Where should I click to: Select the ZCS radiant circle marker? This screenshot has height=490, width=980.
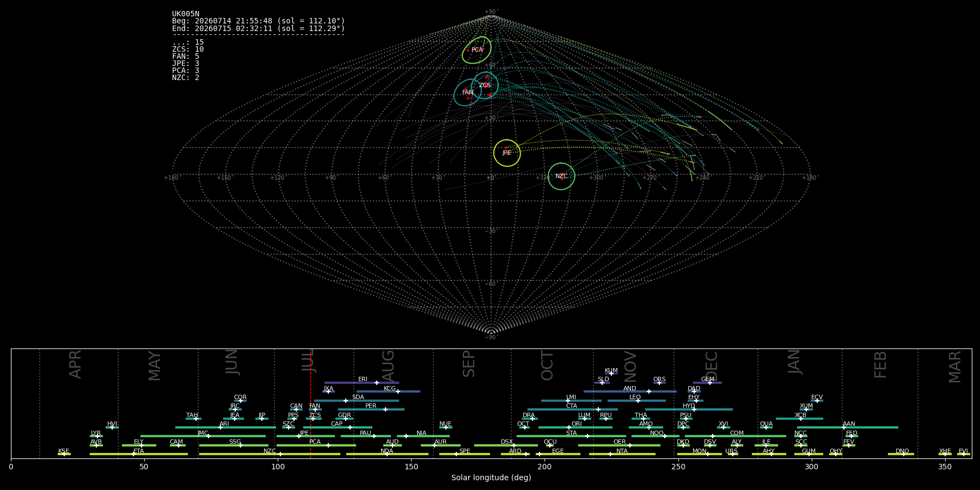point(485,85)
